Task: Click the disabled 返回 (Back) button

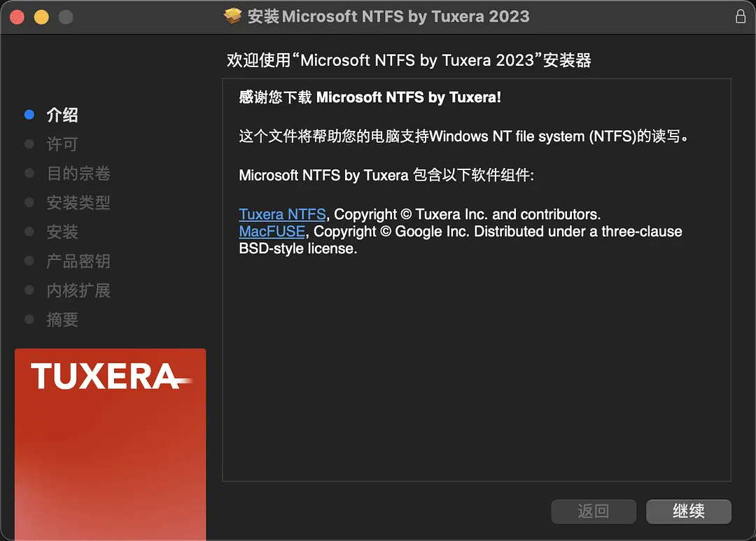Action: coord(594,511)
